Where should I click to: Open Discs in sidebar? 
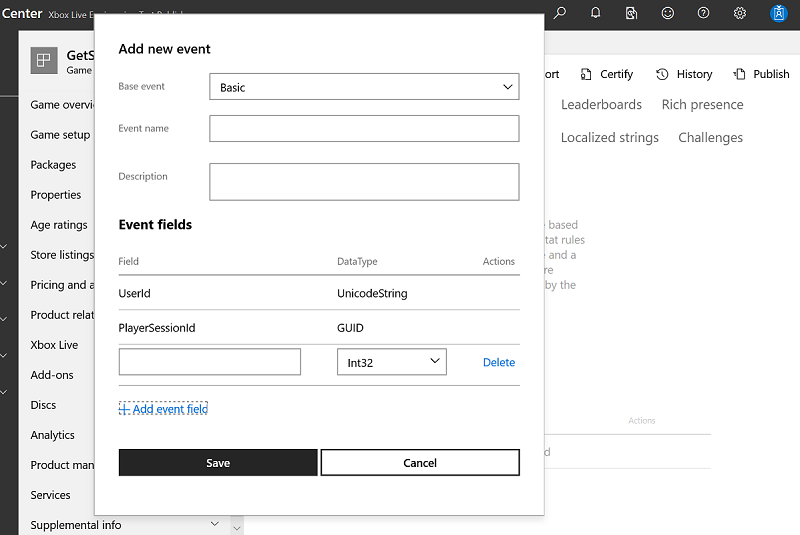(43, 405)
